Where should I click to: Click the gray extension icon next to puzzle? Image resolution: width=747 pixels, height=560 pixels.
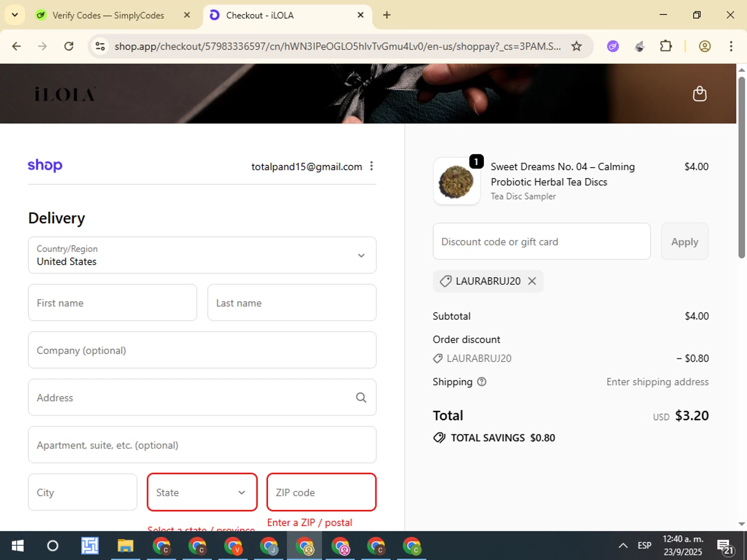tap(640, 46)
